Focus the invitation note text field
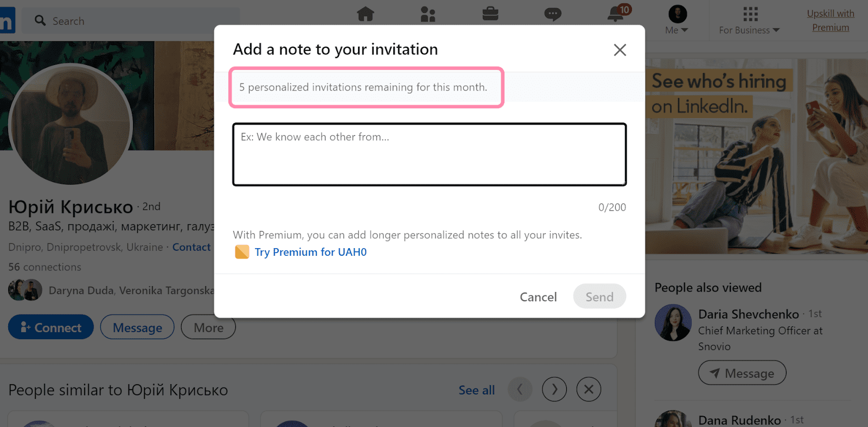Screen dimensions: 868x427 pyautogui.click(x=430, y=154)
